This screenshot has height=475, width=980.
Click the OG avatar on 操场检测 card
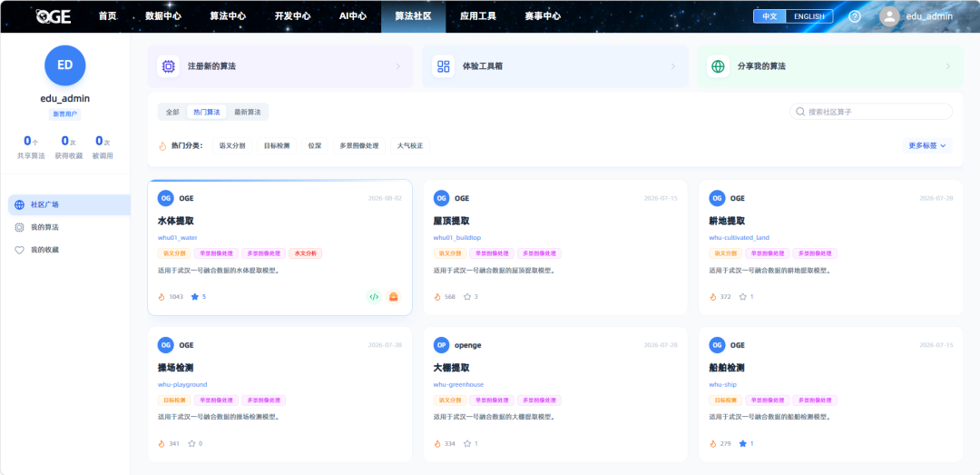pyautogui.click(x=166, y=345)
